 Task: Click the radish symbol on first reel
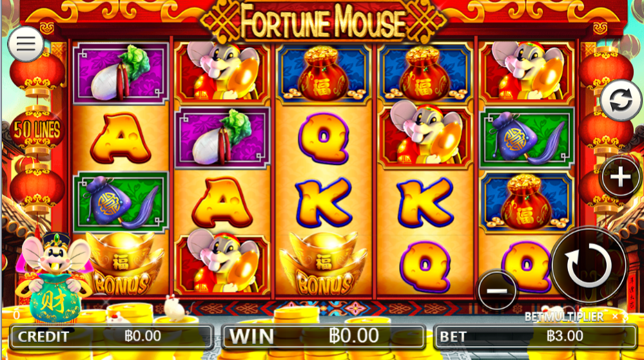(121, 73)
